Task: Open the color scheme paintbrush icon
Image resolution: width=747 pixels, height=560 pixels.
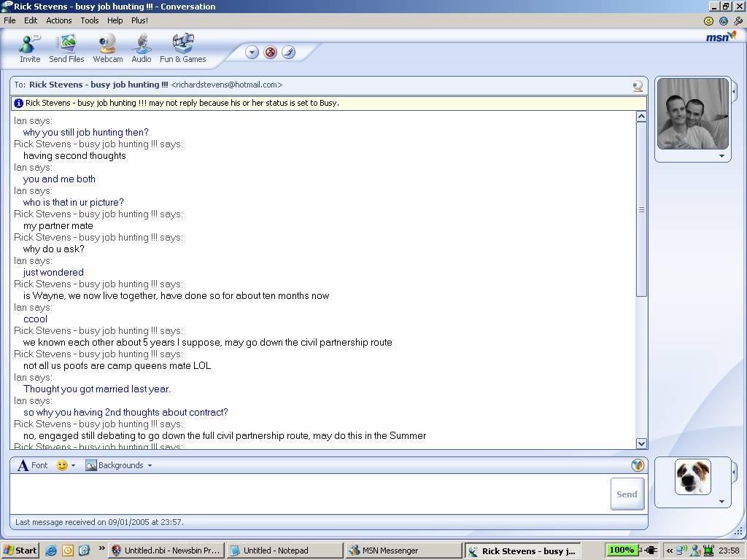Action: [288, 52]
